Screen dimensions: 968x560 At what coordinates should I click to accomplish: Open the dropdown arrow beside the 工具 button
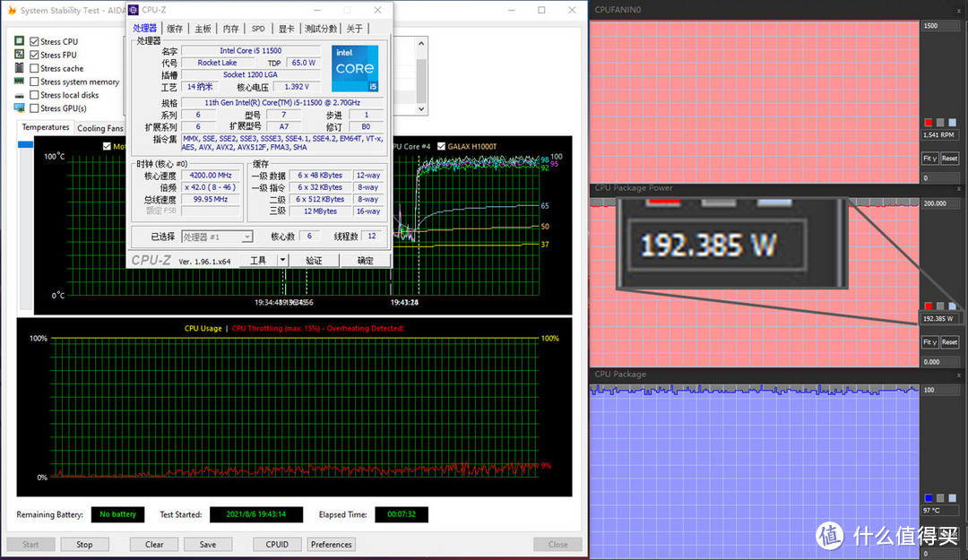282,260
